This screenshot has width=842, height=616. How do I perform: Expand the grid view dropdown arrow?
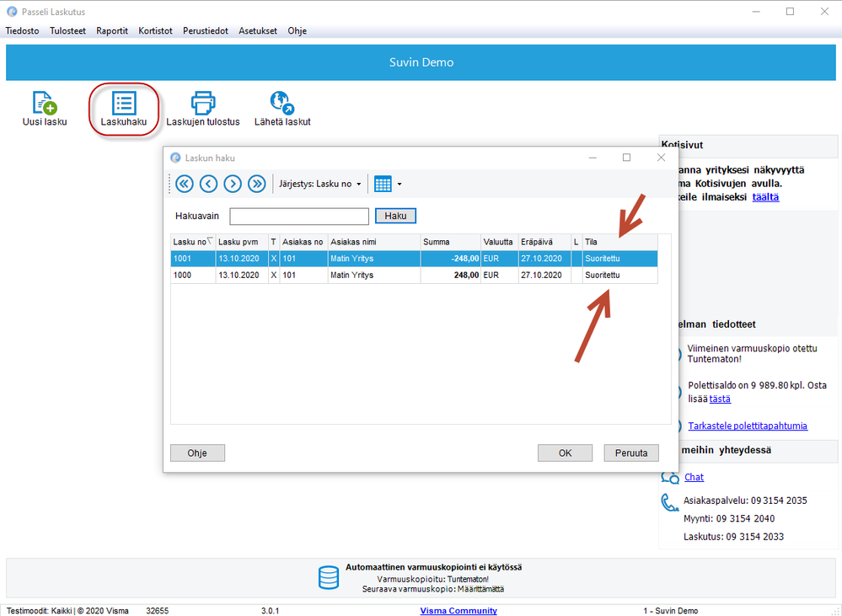[400, 185]
